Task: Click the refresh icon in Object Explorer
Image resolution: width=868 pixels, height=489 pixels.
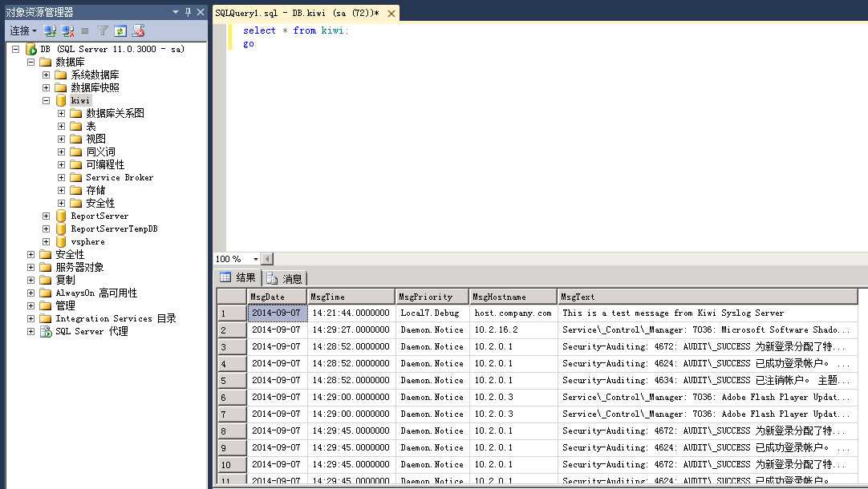Action: (x=120, y=31)
